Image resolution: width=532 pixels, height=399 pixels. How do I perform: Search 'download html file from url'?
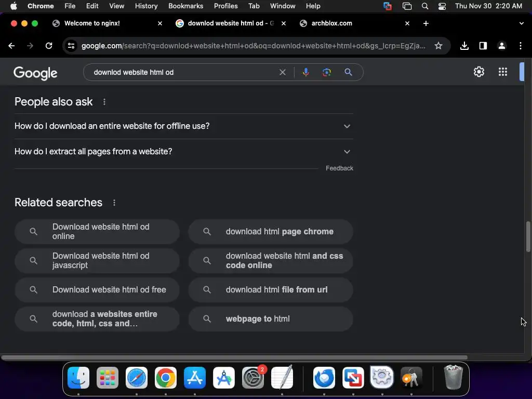tap(271, 290)
